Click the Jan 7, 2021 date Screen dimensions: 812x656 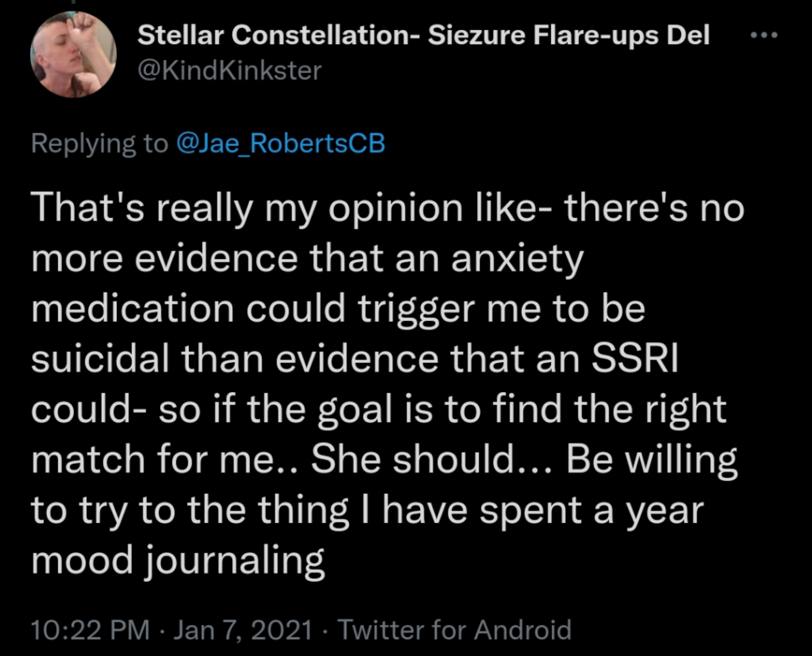(242, 629)
